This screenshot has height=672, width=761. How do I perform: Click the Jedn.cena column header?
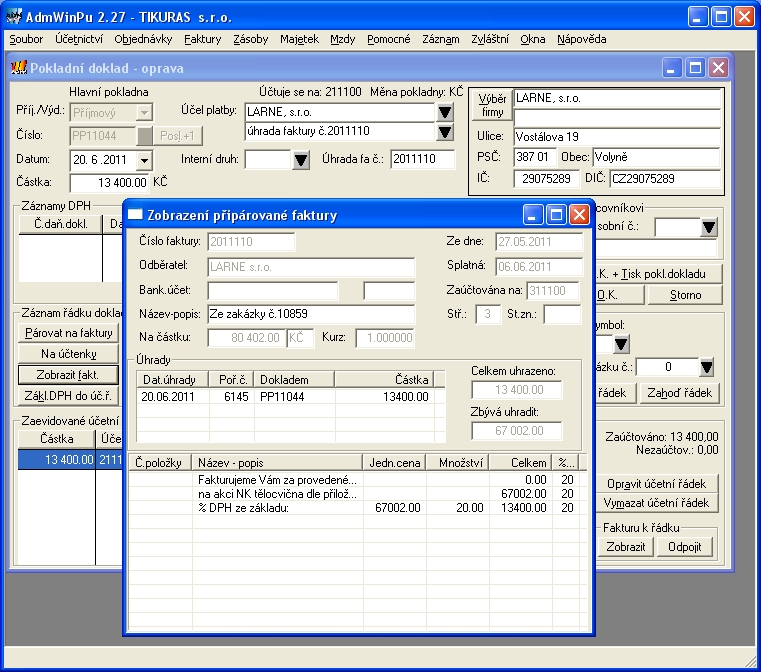coord(394,462)
